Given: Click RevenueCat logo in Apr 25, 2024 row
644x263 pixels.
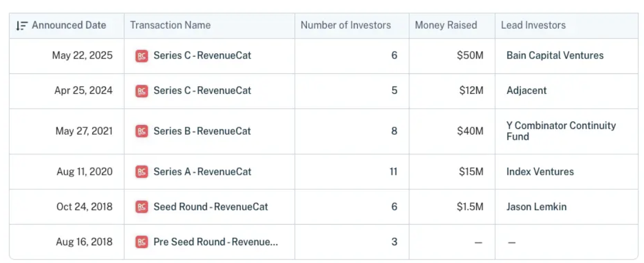Looking at the screenshot, I should click(142, 91).
